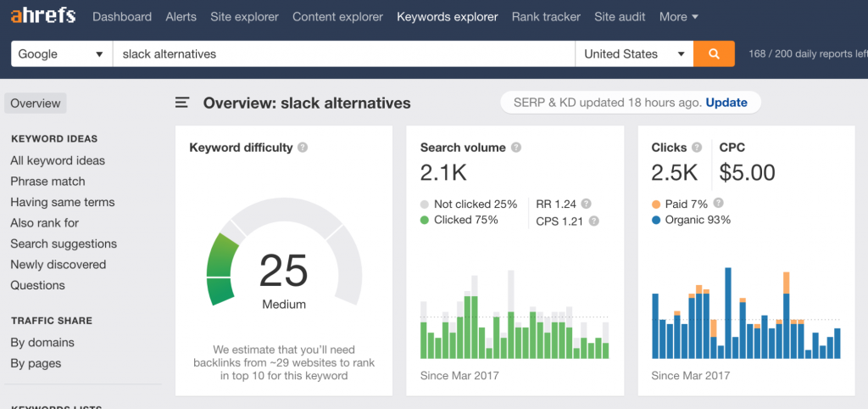The height and width of the screenshot is (409, 868).
Task: Go to Content explorer
Action: tap(337, 17)
